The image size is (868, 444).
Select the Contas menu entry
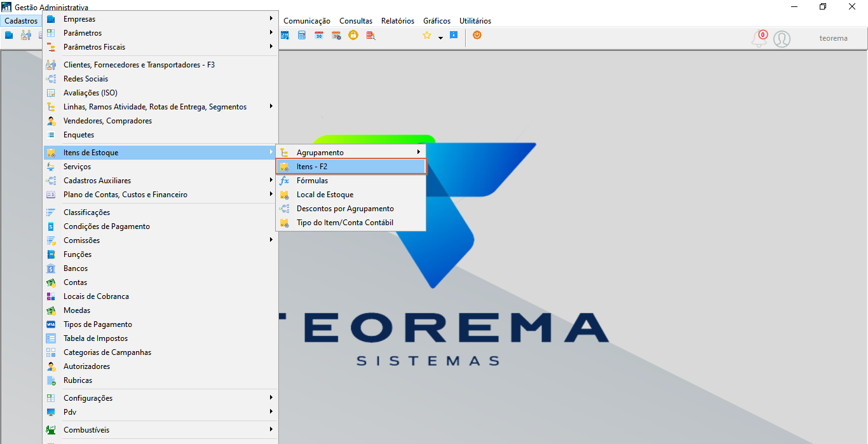tap(160, 282)
